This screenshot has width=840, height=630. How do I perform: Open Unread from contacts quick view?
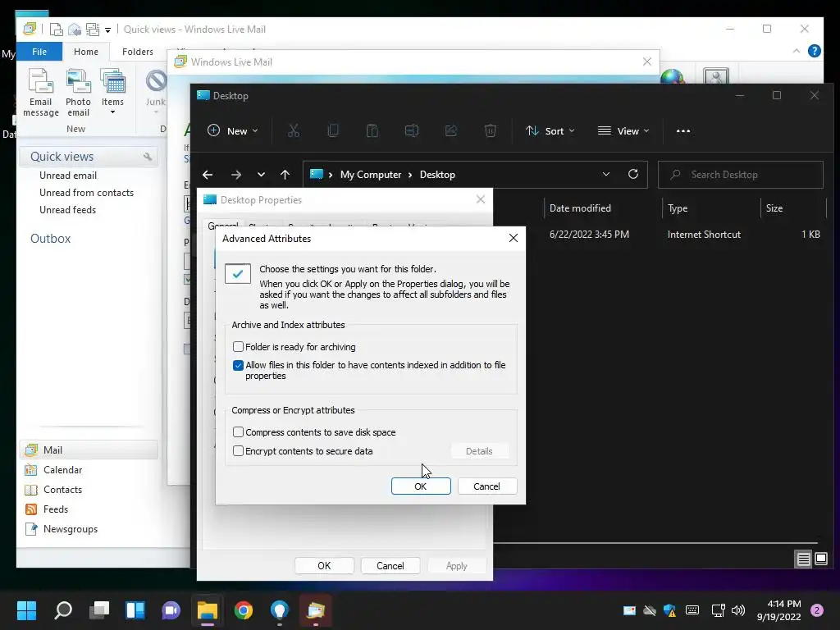tap(86, 192)
